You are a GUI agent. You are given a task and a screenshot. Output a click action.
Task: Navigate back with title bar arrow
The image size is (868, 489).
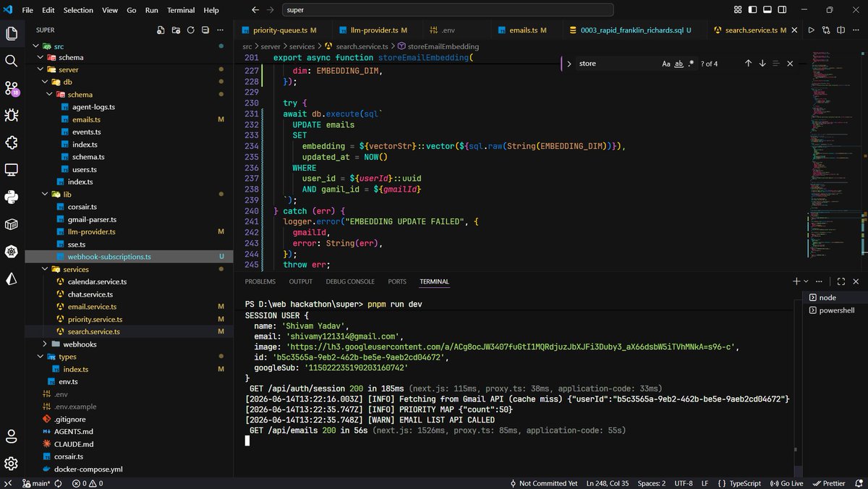(255, 10)
